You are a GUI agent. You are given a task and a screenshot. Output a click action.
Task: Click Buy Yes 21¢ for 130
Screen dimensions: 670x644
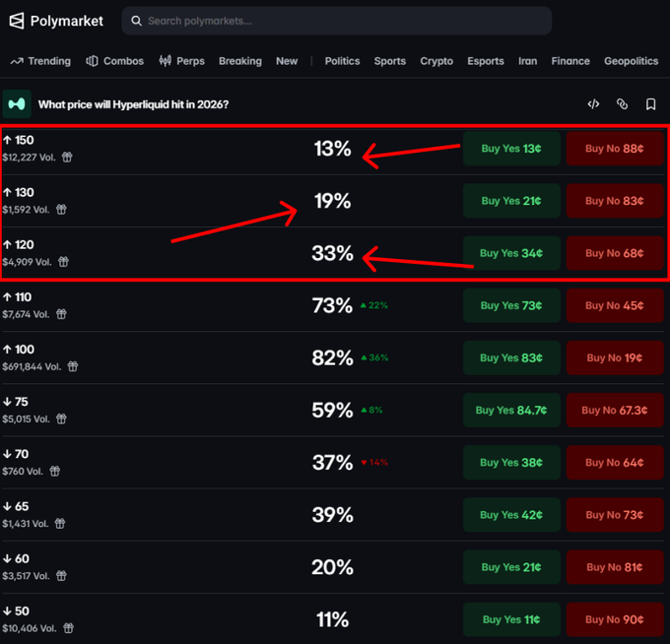511,201
